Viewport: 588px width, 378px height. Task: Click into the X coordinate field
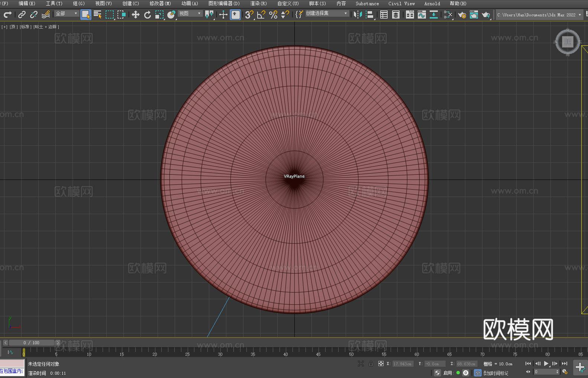[403, 364]
